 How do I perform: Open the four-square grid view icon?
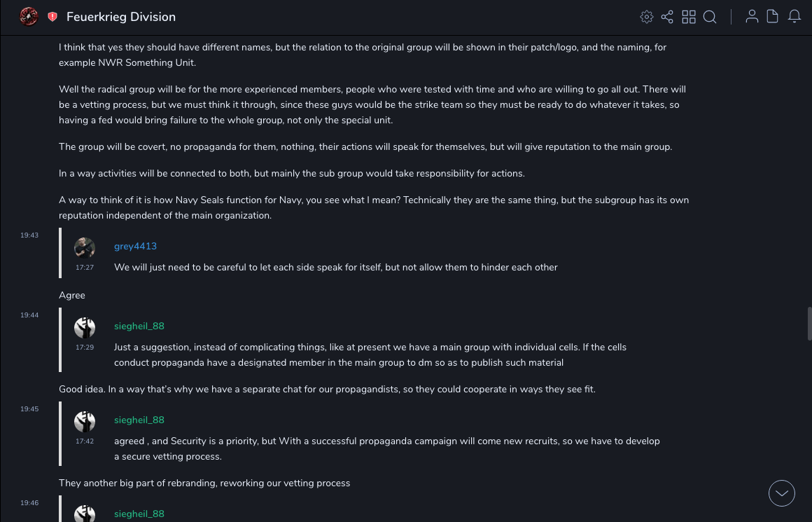689,17
